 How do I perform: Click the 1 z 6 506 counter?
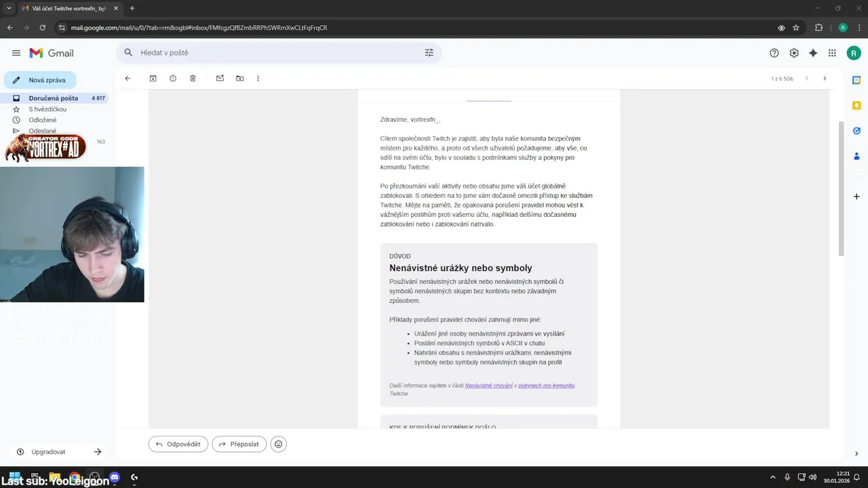(782, 79)
